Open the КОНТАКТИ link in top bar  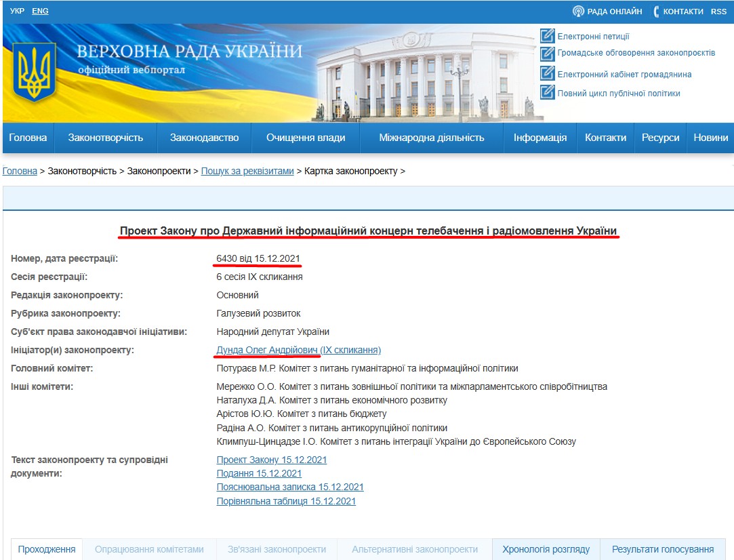click(x=683, y=12)
